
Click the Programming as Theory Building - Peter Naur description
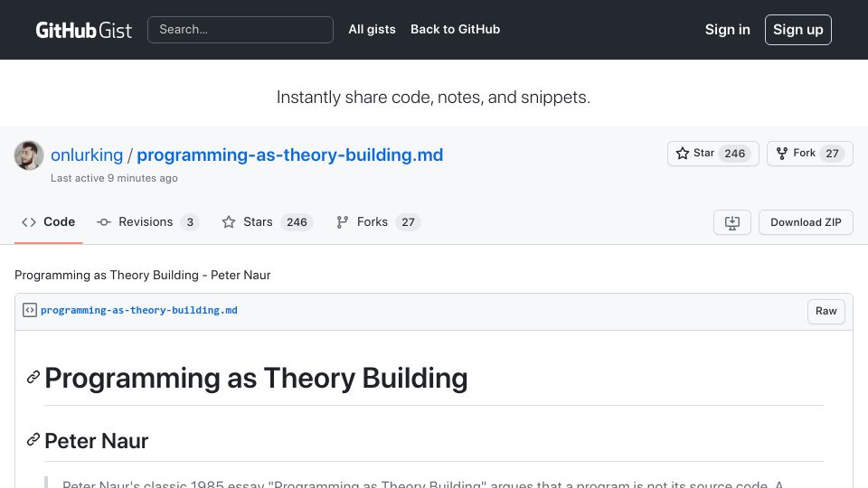pyautogui.click(x=142, y=275)
